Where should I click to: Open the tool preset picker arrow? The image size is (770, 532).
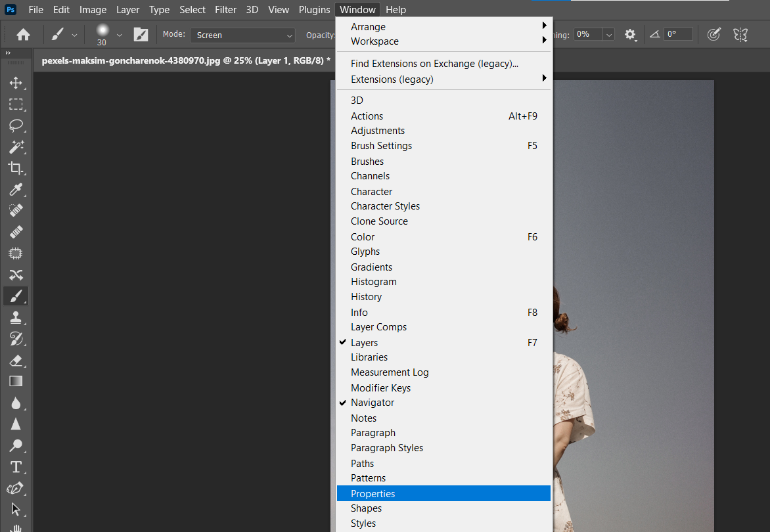tap(75, 35)
